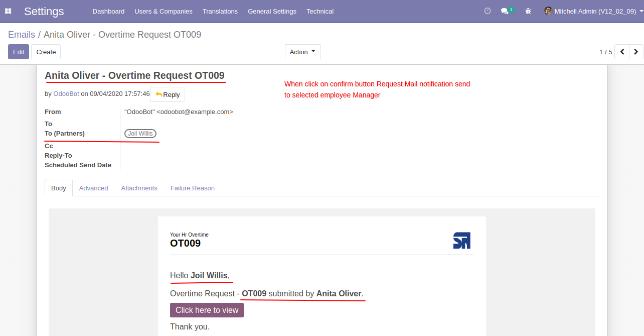Open General Settings menu
The width and height of the screenshot is (644, 336).
point(272,11)
